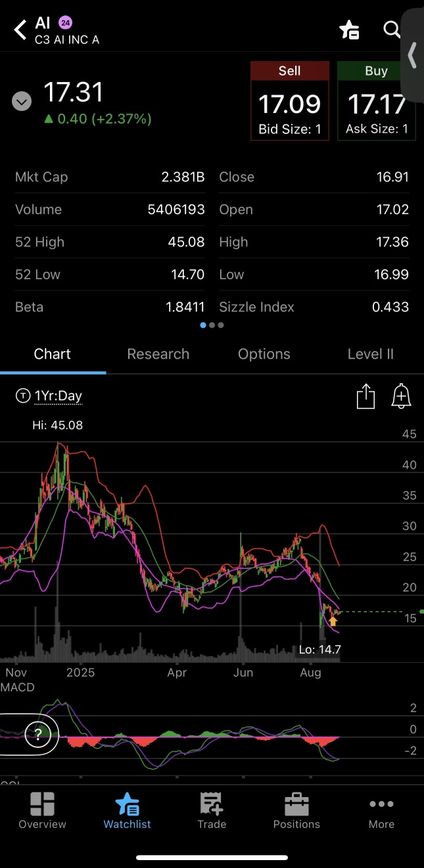Open Positions in bottom navigation
Viewport: 424px width, 868px height.
[296, 811]
